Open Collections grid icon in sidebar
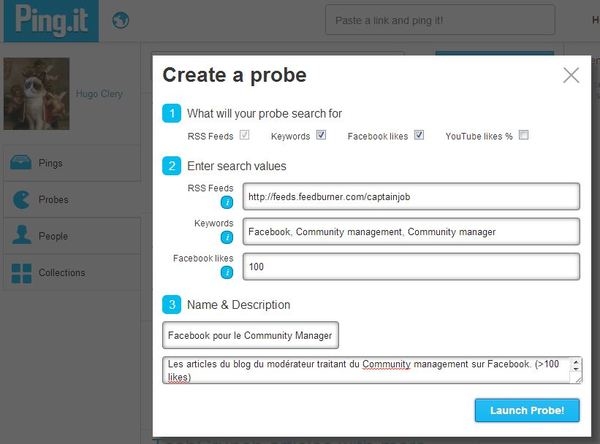Viewport: 600px width, 444px height. [x=21, y=273]
